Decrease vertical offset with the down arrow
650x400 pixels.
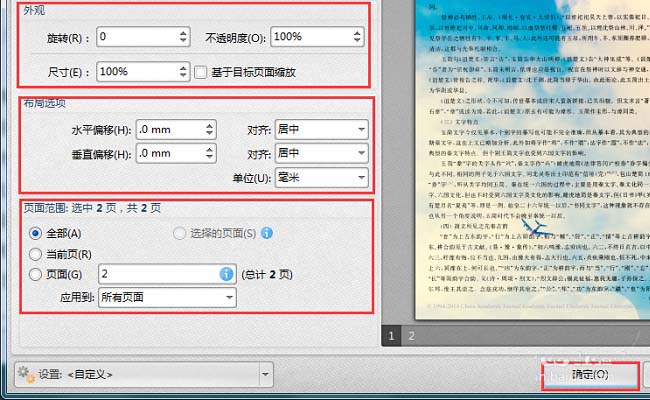pyautogui.click(x=209, y=158)
